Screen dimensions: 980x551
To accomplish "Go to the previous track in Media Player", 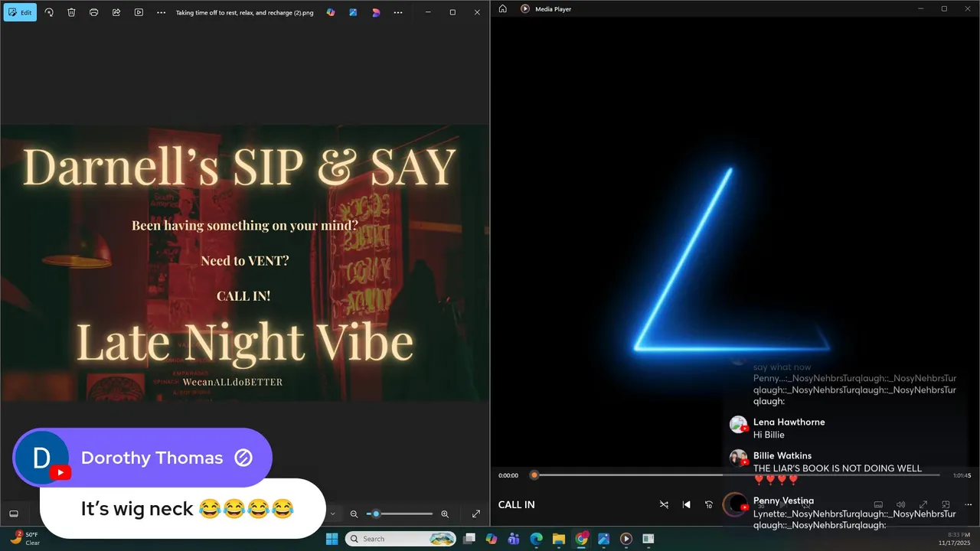I will coord(686,504).
